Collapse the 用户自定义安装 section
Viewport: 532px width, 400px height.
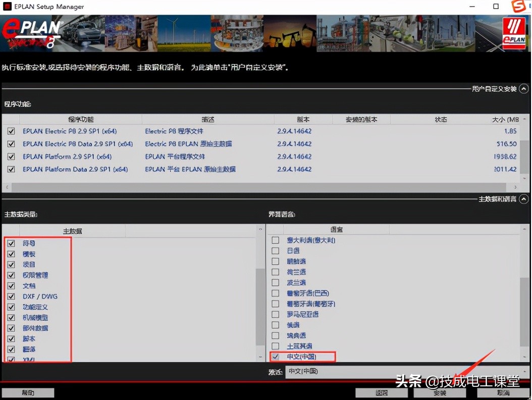click(x=523, y=88)
